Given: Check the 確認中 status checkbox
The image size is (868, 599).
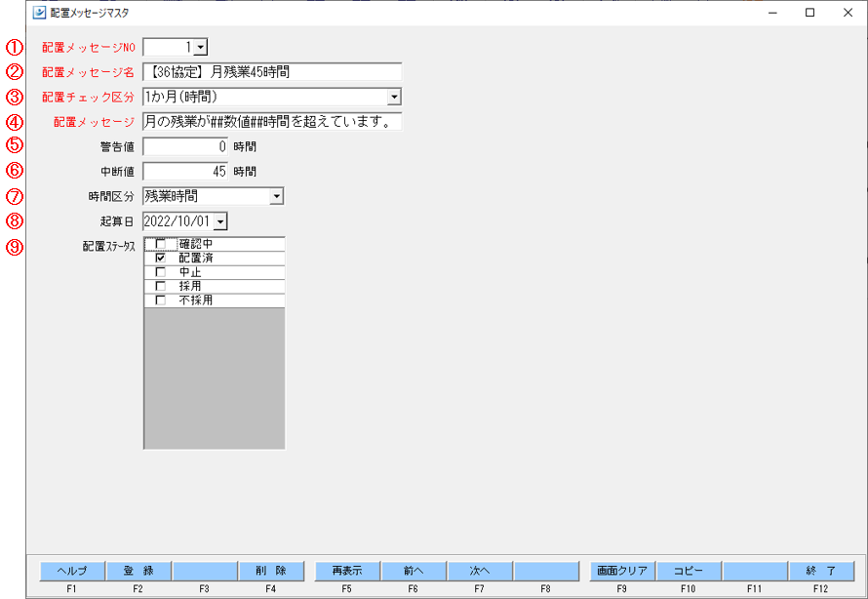Looking at the screenshot, I should click(x=161, y=244).
